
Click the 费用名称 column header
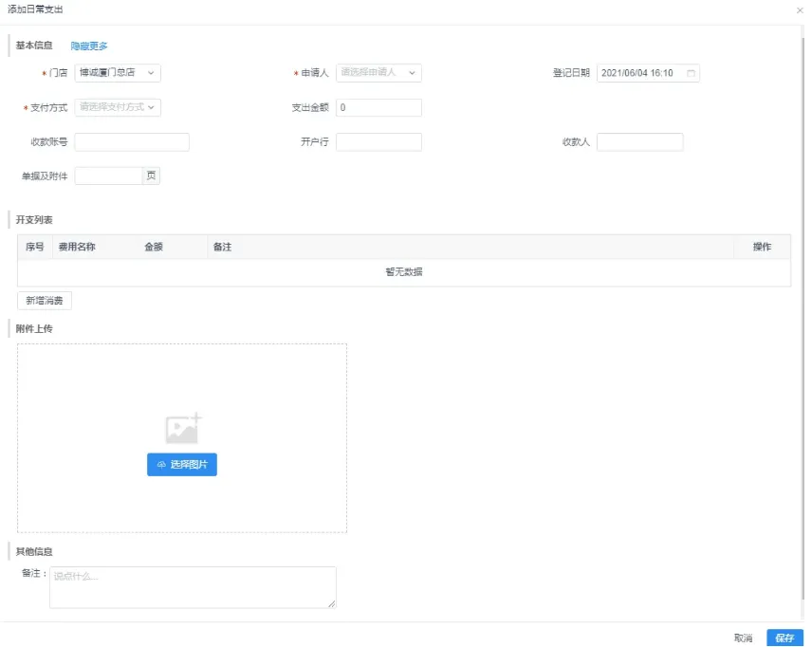click(77, 247)
